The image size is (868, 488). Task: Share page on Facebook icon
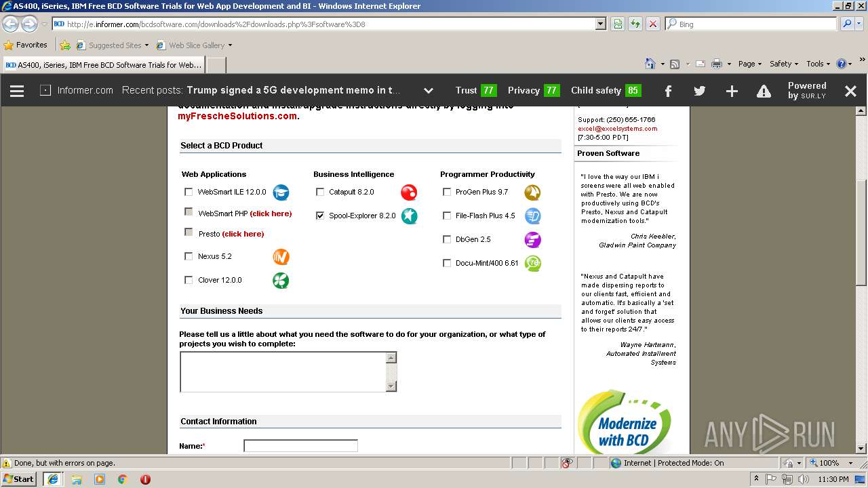click(x=668, y=91)
